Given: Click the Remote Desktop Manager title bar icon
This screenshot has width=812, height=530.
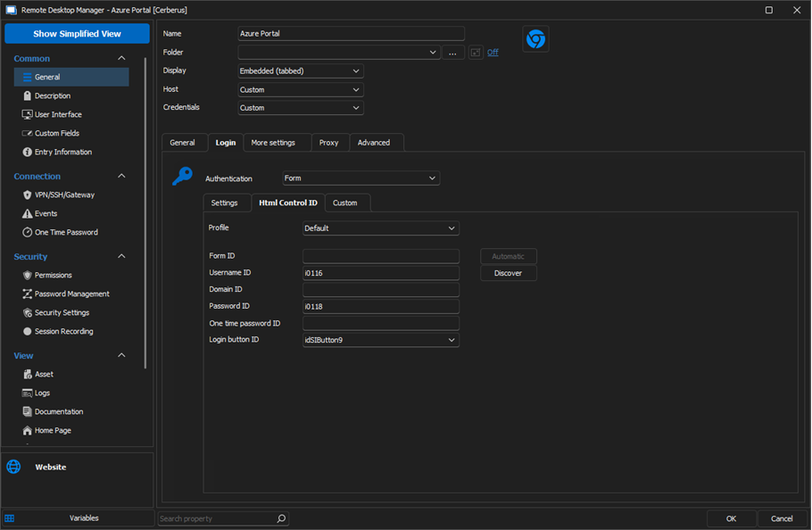Looking at the screenshot, I should coord(11,10).
